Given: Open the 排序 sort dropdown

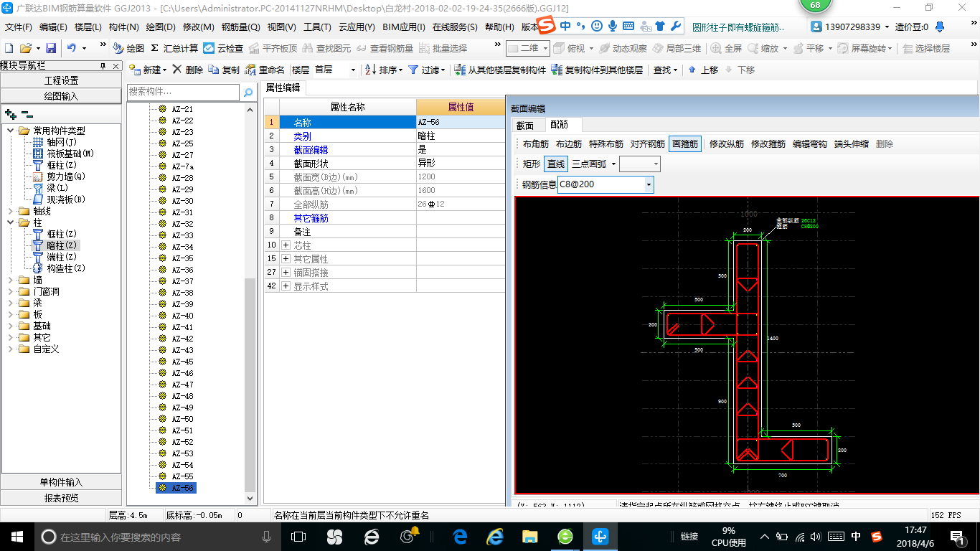Looking at the screenshot, I should click(x=383, y=70).
